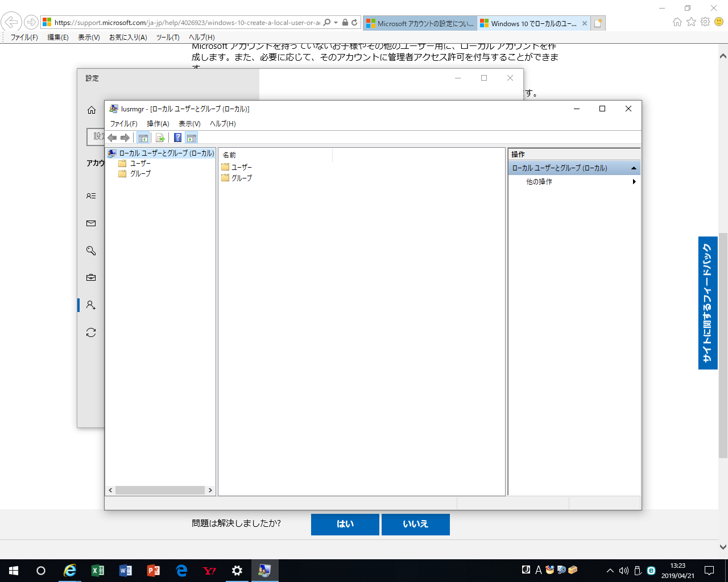
Task: Click the Export List toolbar icon
Action: [160, 137]
